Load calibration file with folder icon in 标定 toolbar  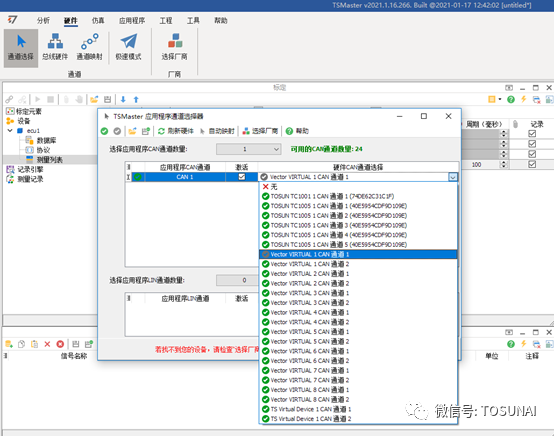[x=94, y=100]
